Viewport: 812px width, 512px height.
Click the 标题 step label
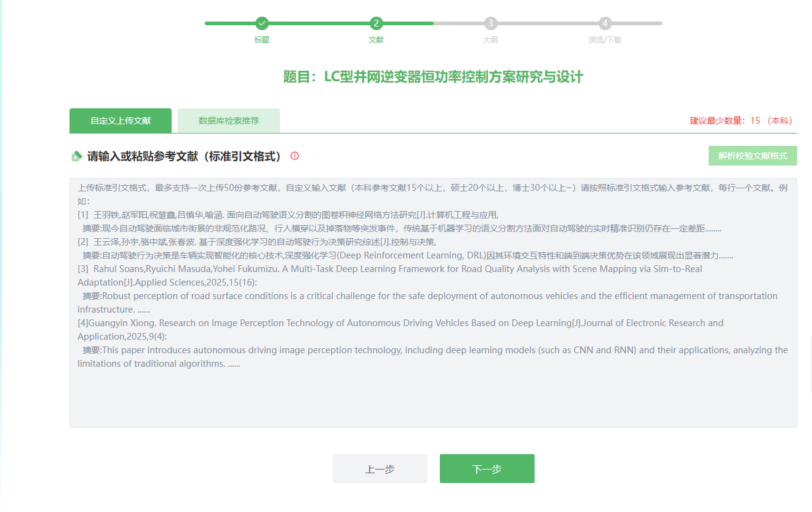point(262,40)
